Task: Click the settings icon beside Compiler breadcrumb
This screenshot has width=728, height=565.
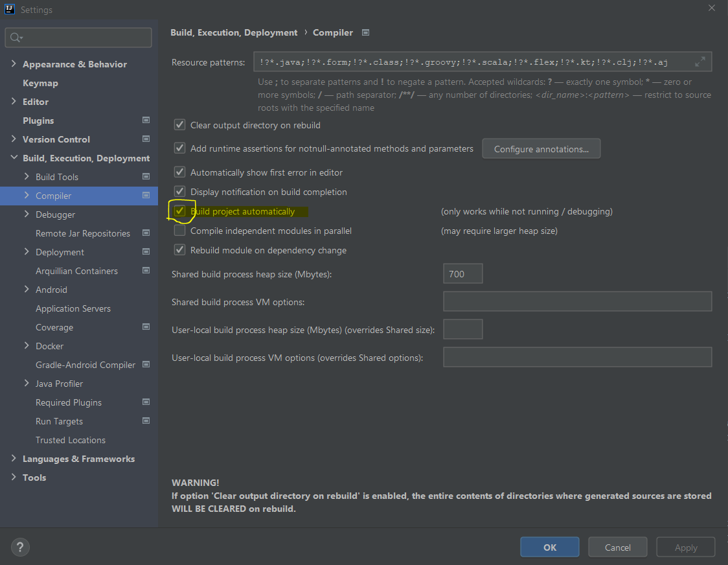Action: tap(365, 32)
